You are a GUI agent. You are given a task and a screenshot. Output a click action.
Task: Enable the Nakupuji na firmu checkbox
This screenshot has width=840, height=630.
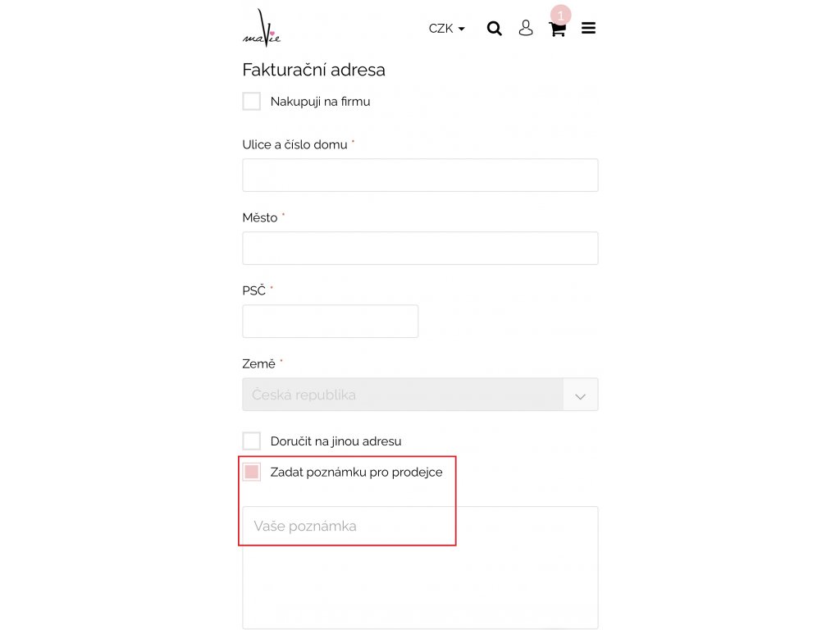(x=252, y=102)
